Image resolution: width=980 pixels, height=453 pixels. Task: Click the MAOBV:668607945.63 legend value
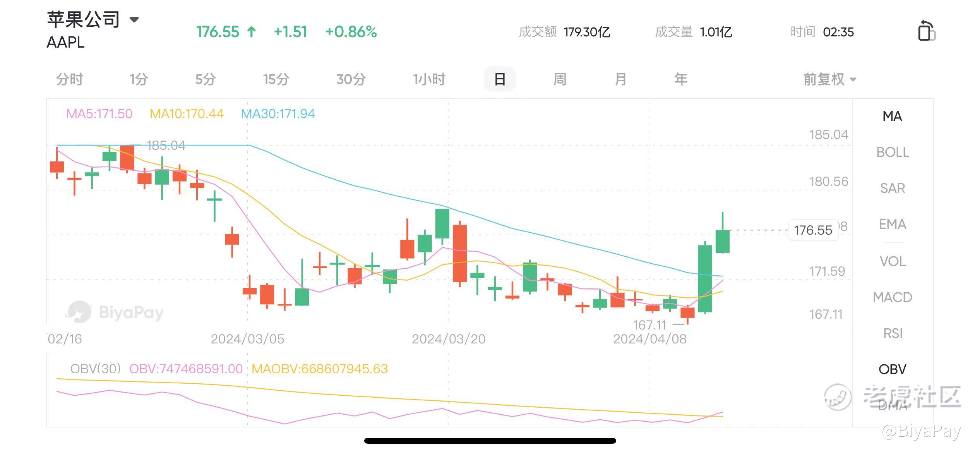320,369
